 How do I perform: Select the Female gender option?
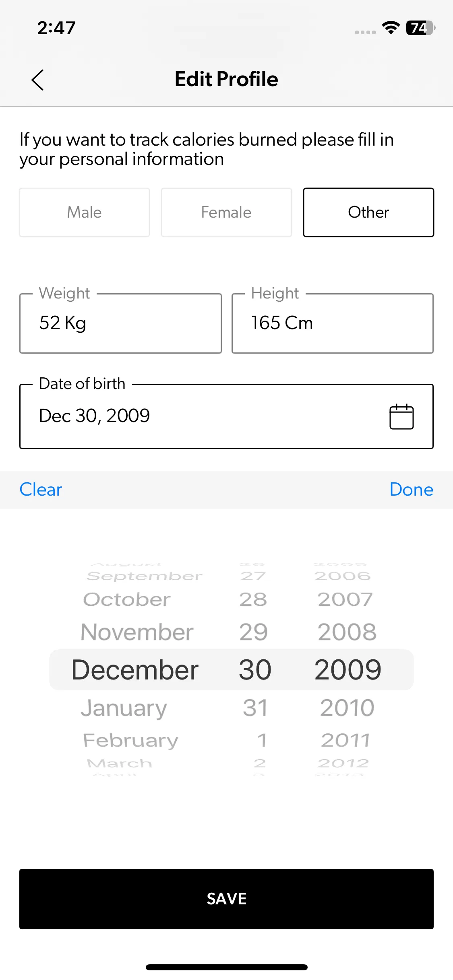[226, 212]
